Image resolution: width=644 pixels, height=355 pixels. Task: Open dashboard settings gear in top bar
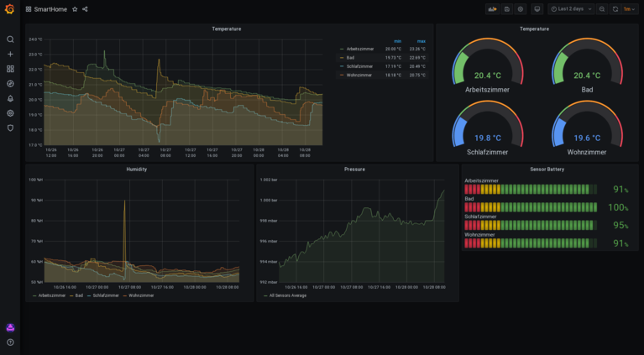tap(521, 9)
